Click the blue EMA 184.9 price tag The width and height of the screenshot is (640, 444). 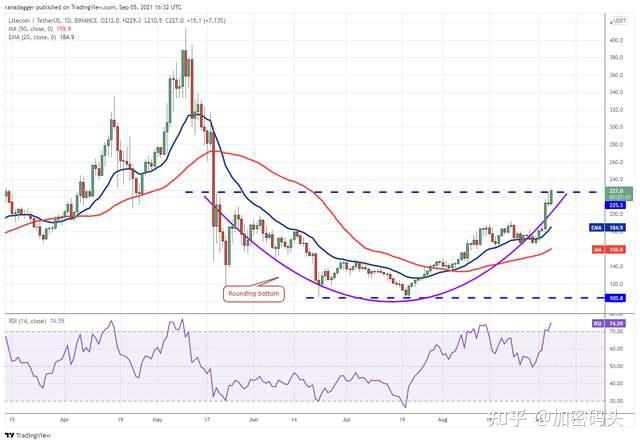[607, 227]
